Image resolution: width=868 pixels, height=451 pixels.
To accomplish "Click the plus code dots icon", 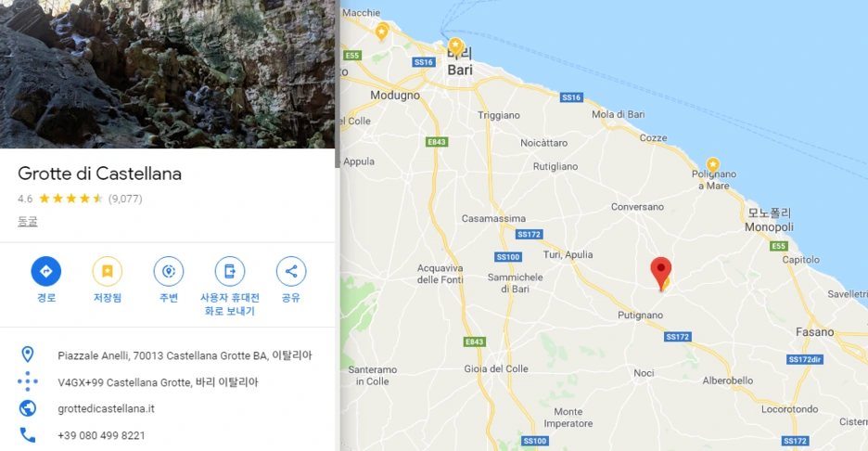I will (x=27, y=381).
